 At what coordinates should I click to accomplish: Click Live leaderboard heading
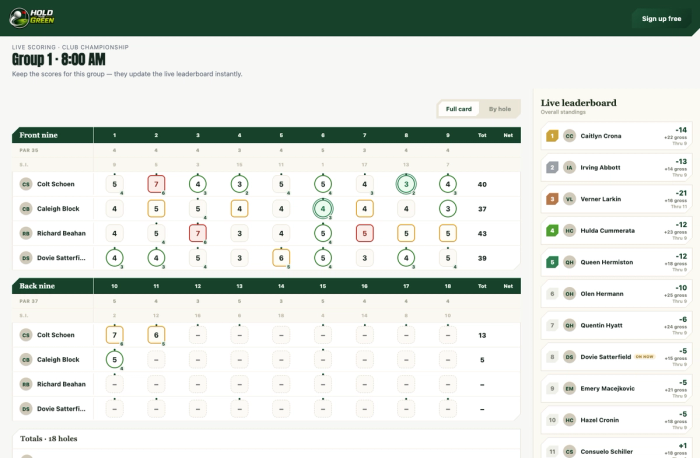tap(579, 103)
